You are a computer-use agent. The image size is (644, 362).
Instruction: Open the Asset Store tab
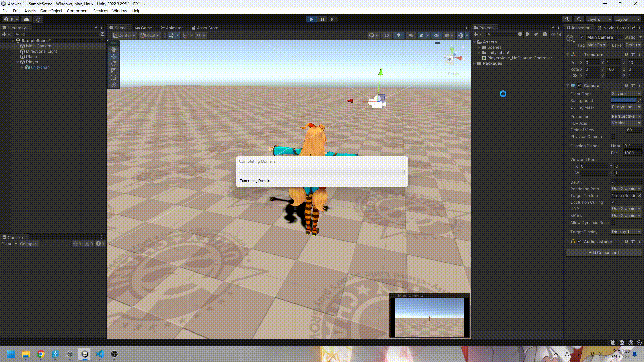(205, 28)
